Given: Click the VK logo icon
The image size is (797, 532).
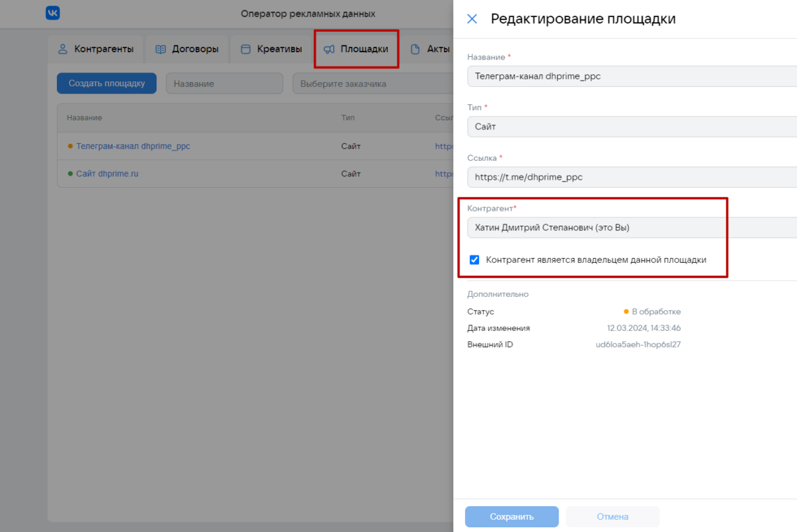Looking at the screenshot, I should 53,13.
